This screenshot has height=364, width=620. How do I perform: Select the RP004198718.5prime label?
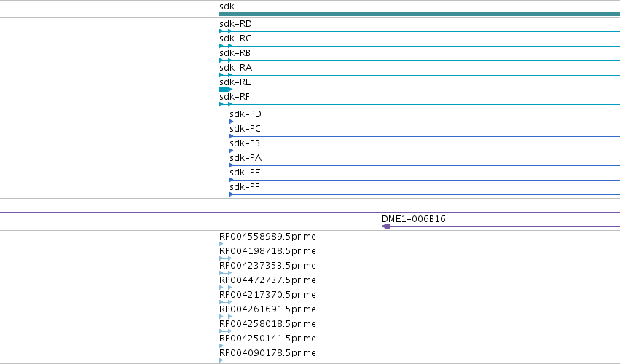click(267, 251)
